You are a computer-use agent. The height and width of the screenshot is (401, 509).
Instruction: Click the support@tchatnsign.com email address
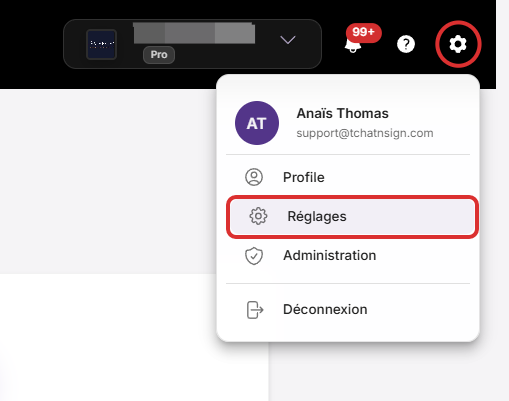coord(365,133)
